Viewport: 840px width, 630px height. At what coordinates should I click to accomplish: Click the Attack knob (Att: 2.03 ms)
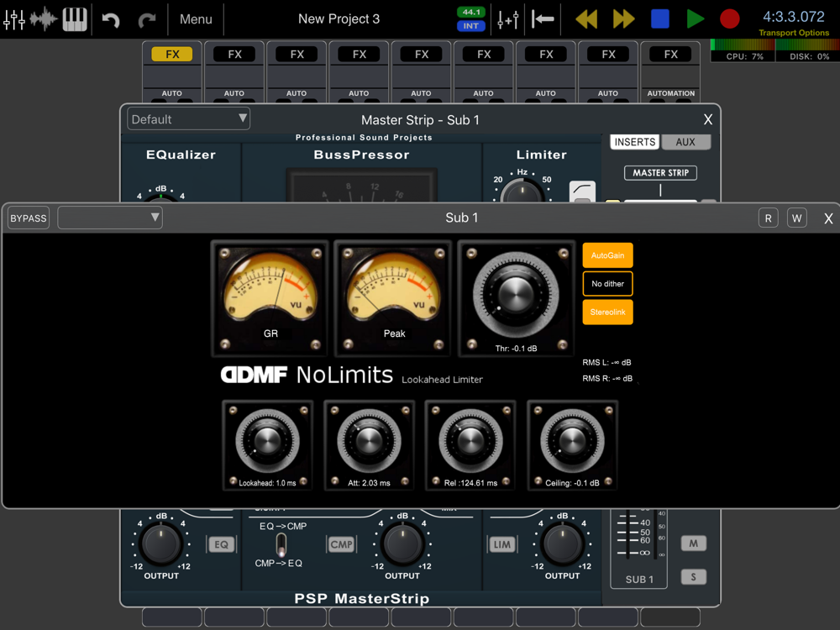(369, 441)
